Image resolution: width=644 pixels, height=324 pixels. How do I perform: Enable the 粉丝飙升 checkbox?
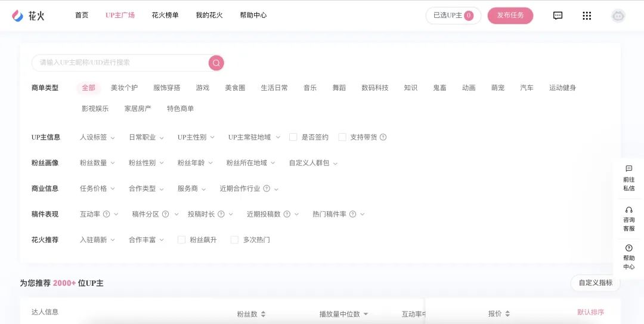point(181,240)
